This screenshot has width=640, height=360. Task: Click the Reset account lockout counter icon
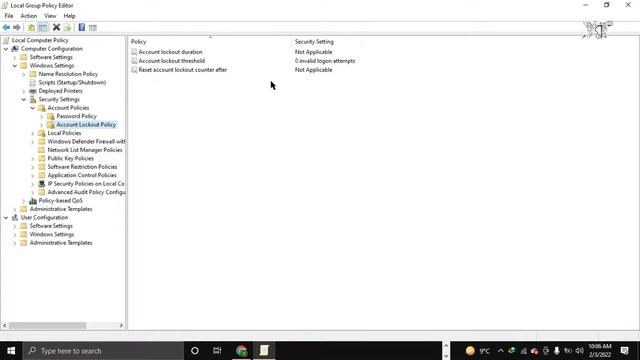click(134, 70)
